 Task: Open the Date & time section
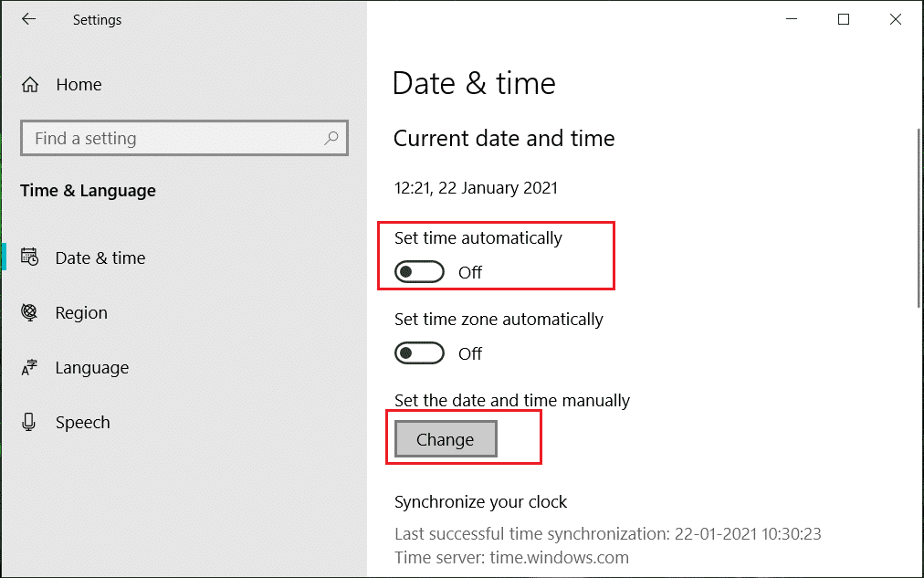(x=100, y=258)
